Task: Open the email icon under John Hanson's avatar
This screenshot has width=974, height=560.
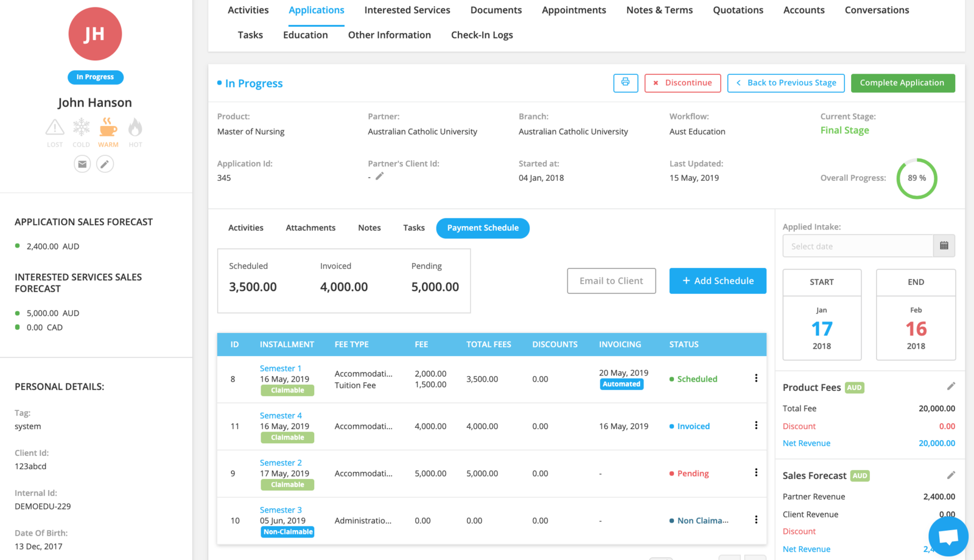Action: pos(82,164)
